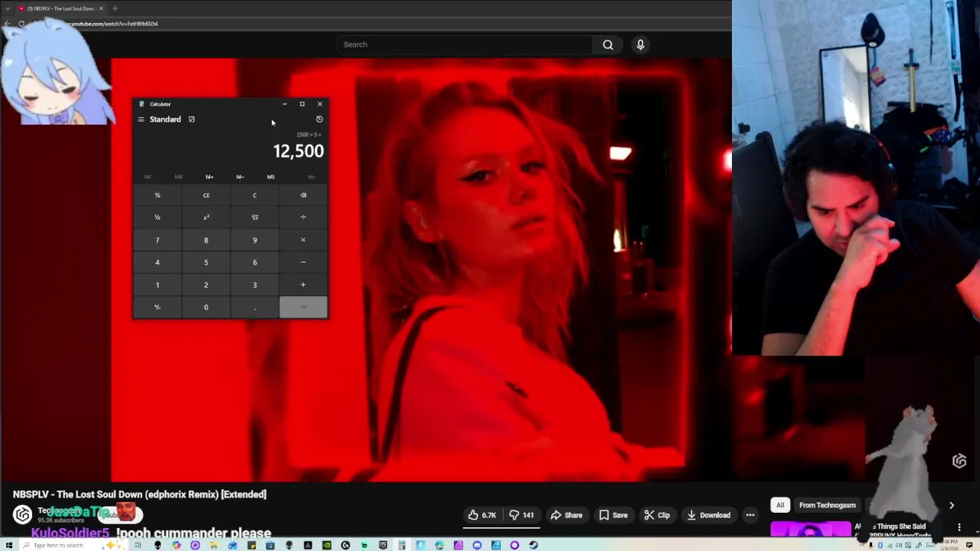Click the Clip scissors button

pyautogui.click(x=657, y=515)
